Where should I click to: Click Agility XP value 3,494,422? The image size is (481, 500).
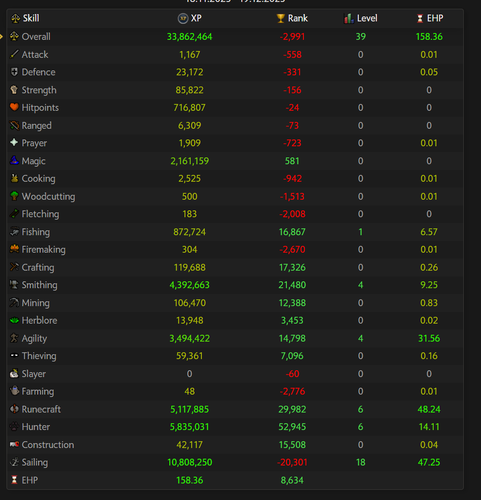[x=189, y=339]
